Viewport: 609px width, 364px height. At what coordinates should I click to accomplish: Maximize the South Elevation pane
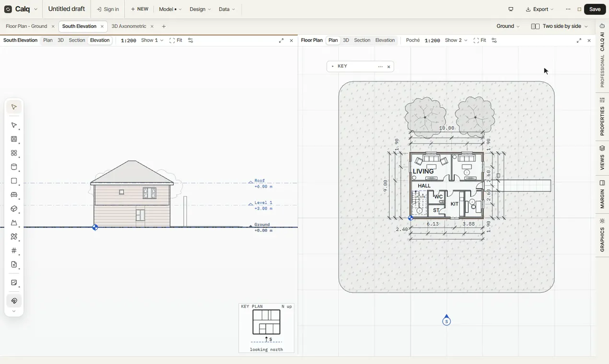click(281, 41)
